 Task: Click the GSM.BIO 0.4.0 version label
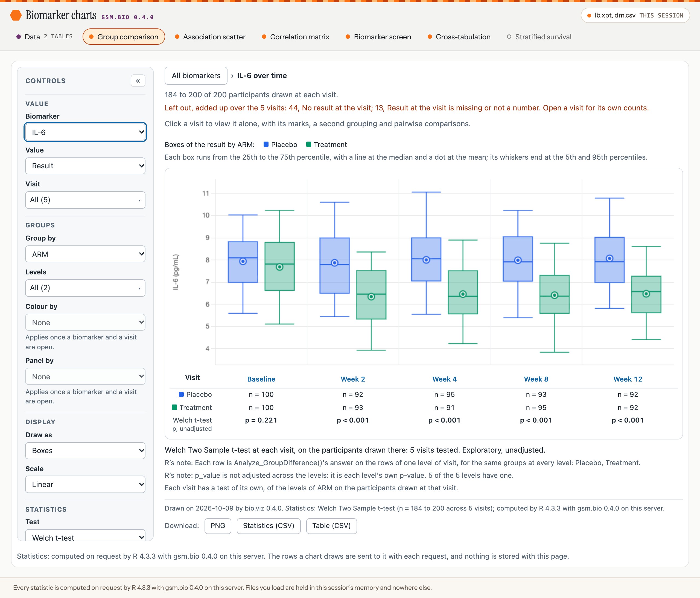pyautogui.click(x=127, y=17)
